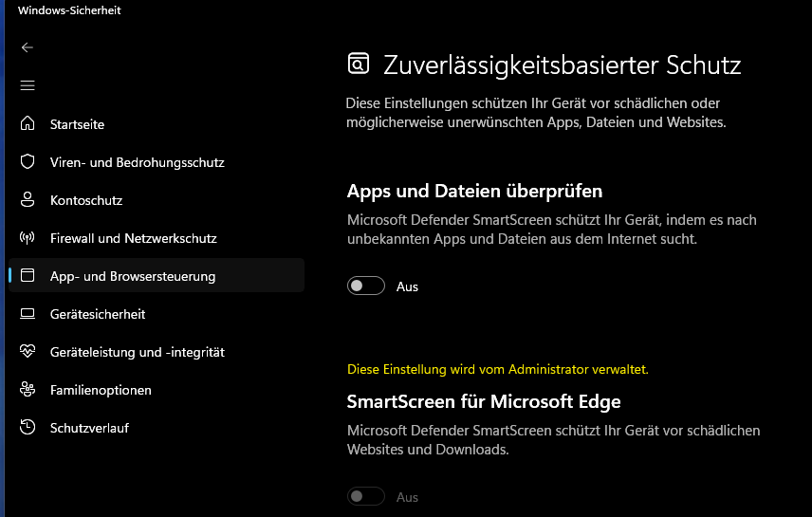Viewport: 812px width, 517px height.
Task: Click the yellow Administrator verwaltet notice
Action: coord(498,369)
